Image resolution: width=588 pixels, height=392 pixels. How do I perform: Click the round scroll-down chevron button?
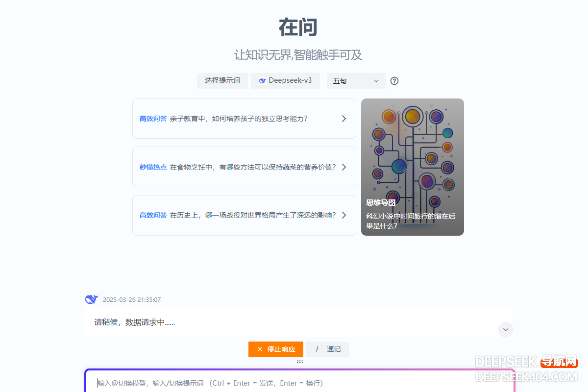(506, 329)
